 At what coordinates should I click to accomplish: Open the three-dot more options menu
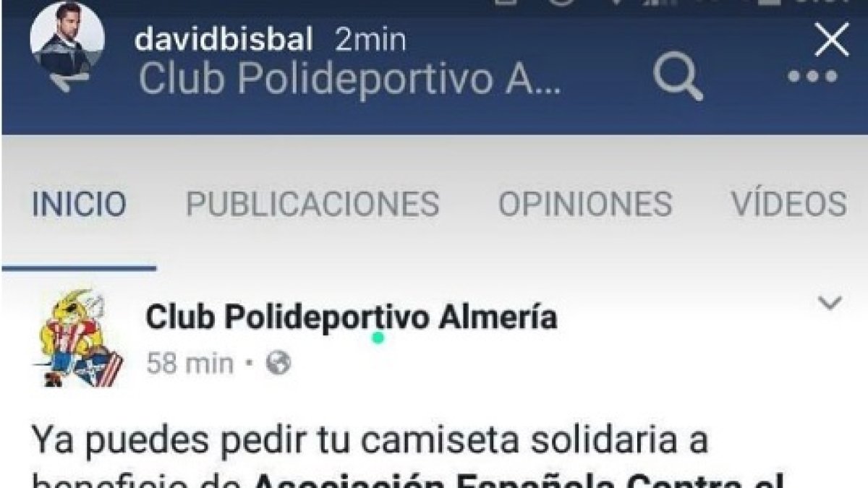pos(812,77)
